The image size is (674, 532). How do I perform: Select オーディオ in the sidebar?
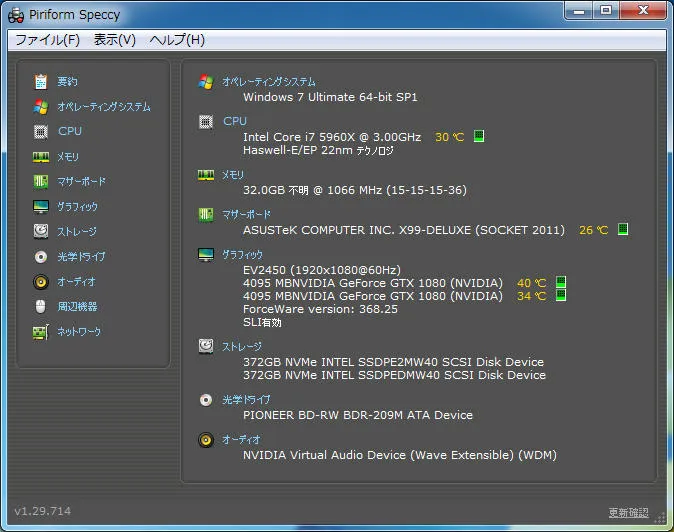[x=76, y=281]
